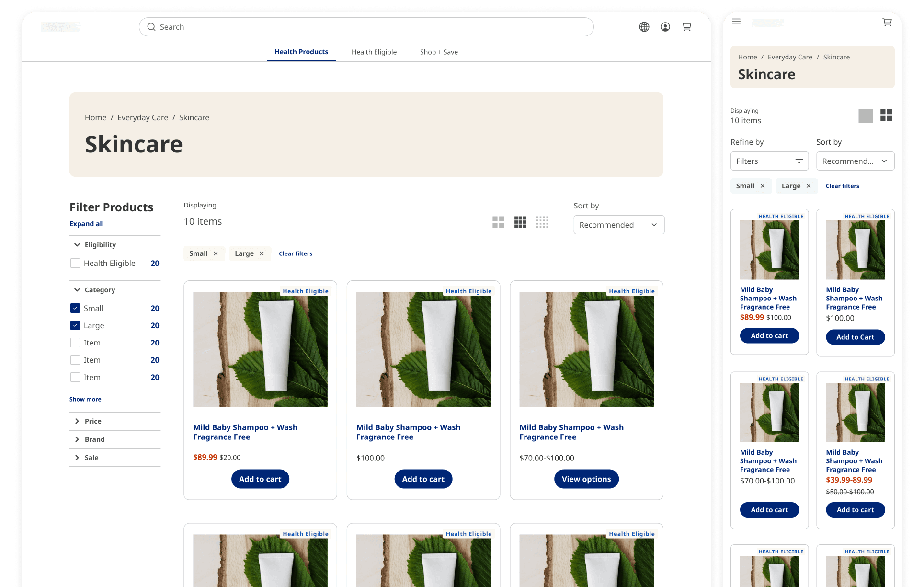Remove the Small filter chip on desktop

click(216, 253)
